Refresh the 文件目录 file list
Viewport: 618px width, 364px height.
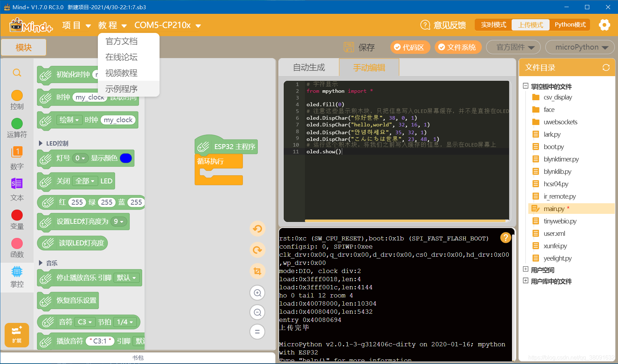606,67
